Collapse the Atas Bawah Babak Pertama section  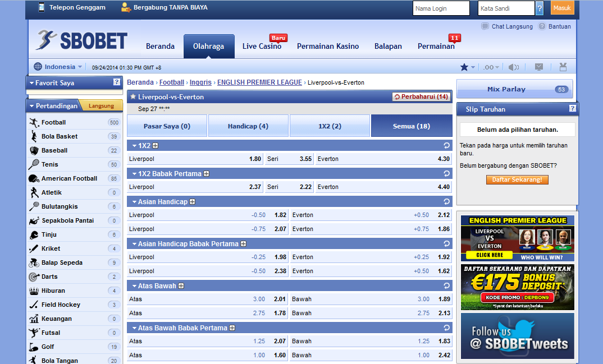[134, 328]
